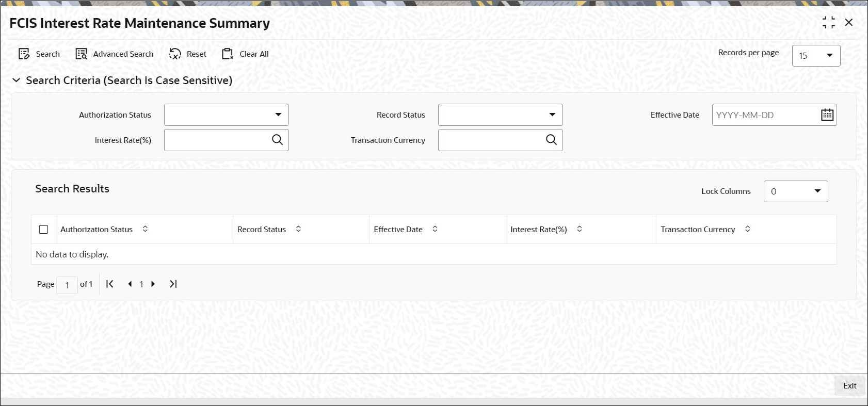
Task: Open the Transaction Currency lookup search icon
Action: point(552,140)
